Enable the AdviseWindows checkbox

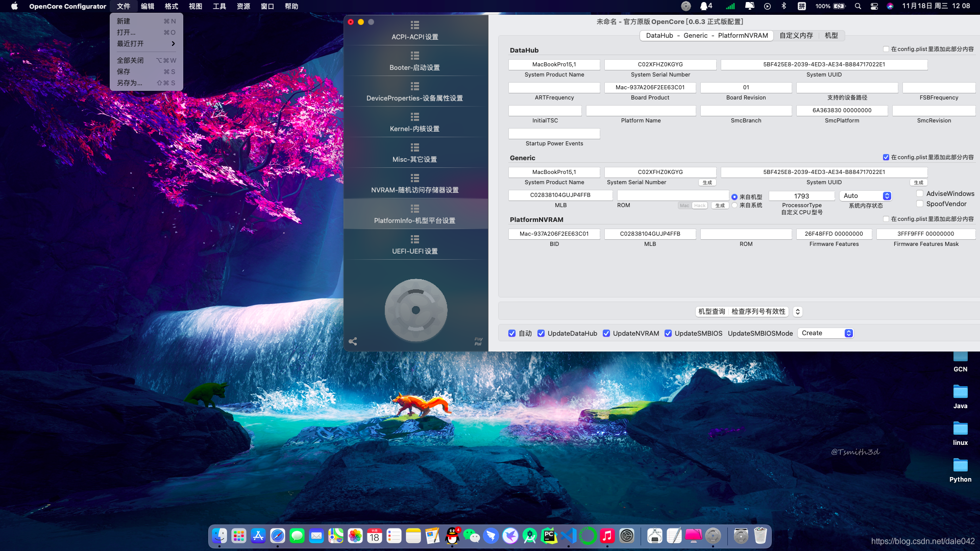click(x=920, y=194)
